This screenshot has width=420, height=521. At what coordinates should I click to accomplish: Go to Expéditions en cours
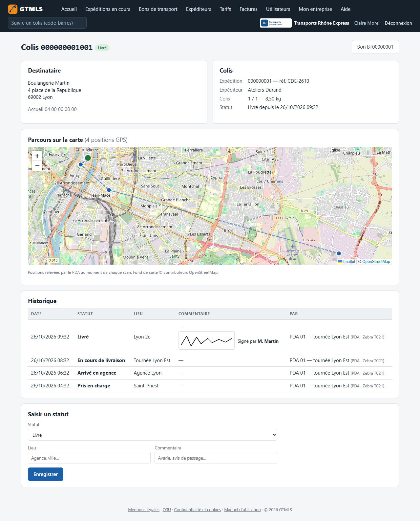(108, 9)
